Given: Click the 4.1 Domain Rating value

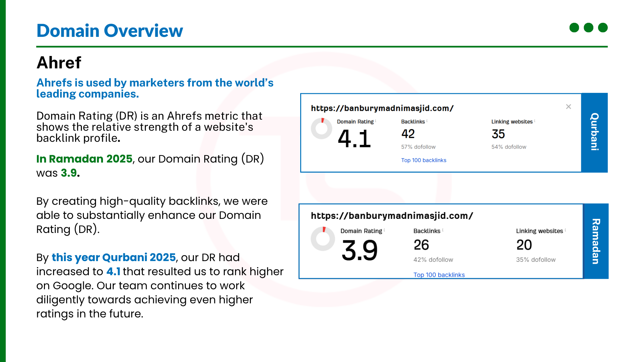Looking at the screenshot, I should pyautogui.click(x=354, y=139).
